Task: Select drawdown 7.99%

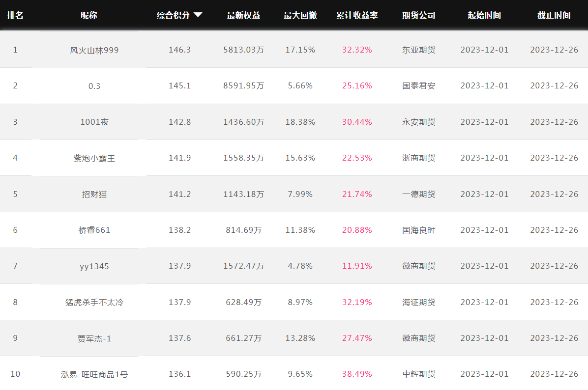Action: tap(300, 194)
